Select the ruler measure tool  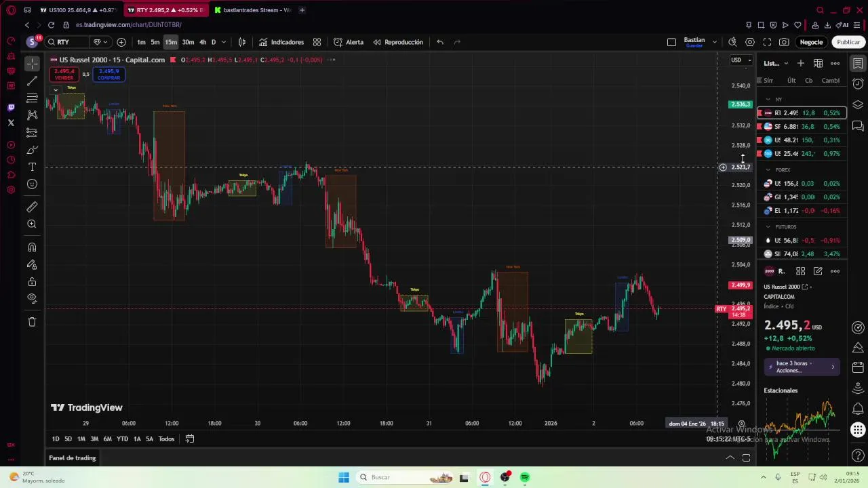click(32, 207)
